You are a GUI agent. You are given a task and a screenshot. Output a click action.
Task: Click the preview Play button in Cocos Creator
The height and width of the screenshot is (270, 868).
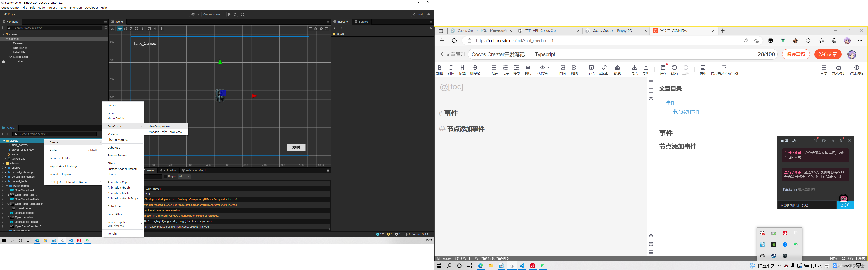coord(229,14)
